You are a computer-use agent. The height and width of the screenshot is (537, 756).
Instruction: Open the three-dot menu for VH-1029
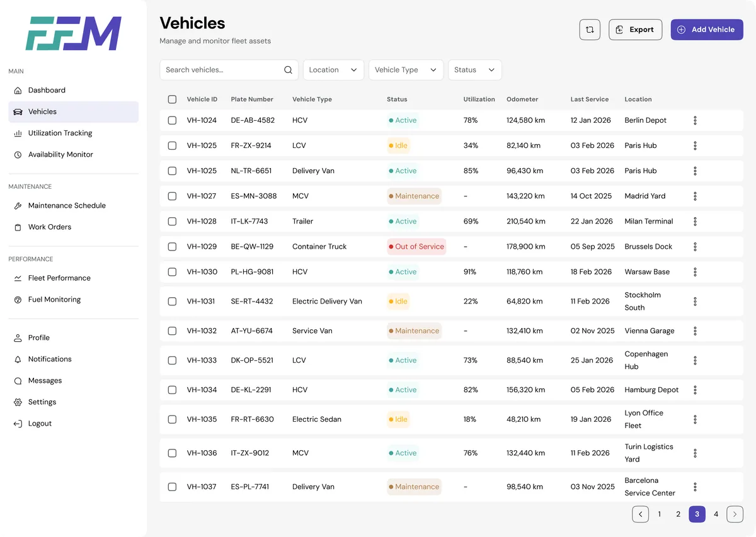695,246
